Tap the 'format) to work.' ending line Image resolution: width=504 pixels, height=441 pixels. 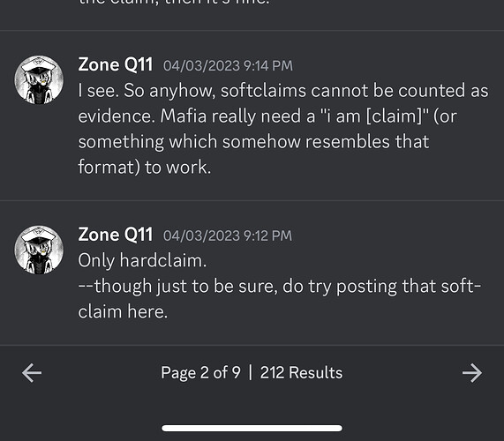[145, 168]
